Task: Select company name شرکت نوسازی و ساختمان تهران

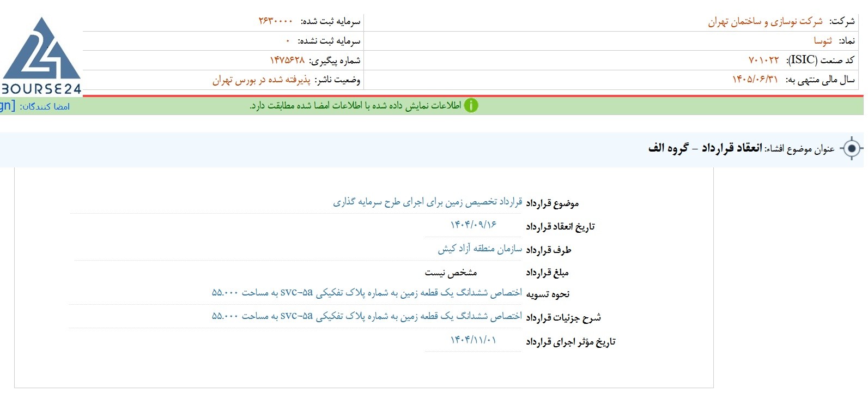Action: [765, 21]
